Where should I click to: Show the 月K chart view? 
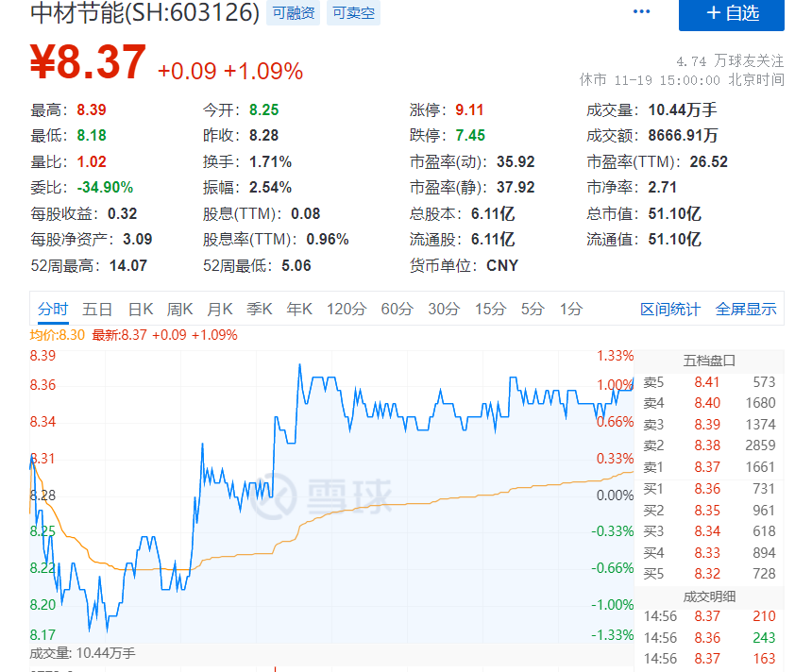pos(220,309)
